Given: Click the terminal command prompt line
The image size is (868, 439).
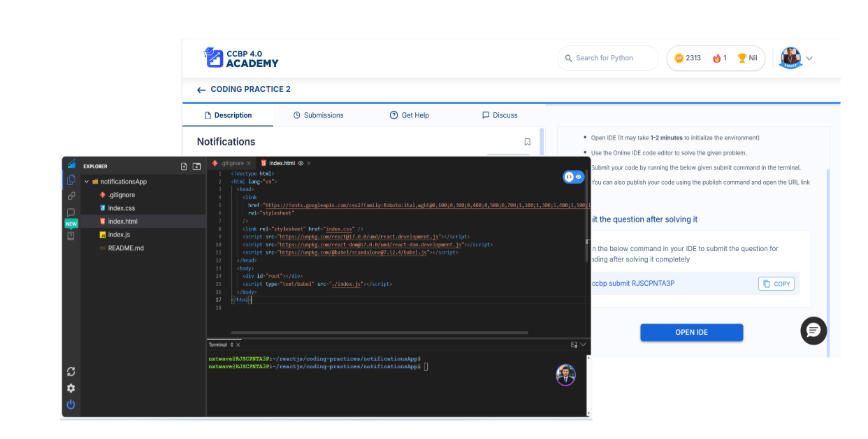Looking at the screenshot, I should coord(318,366).
